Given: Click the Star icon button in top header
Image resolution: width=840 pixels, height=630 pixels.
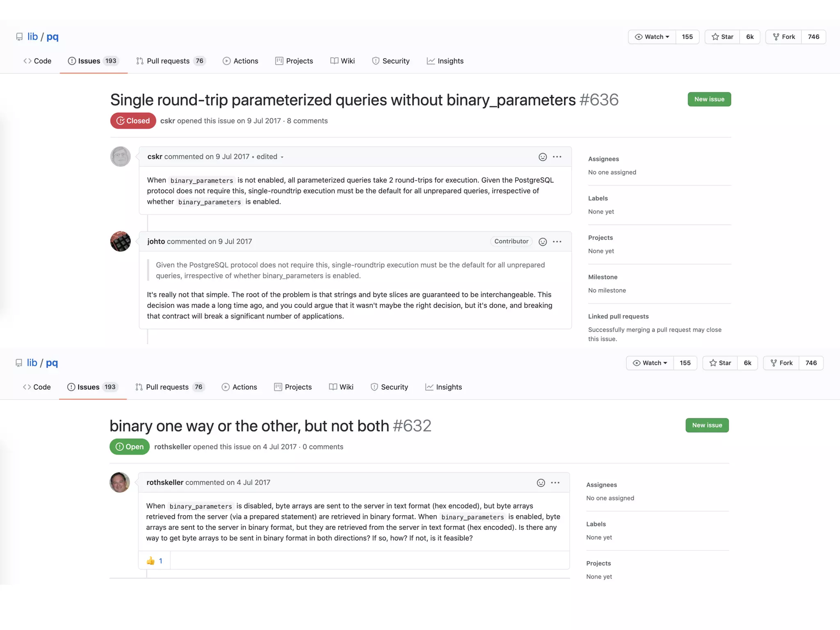Looking at the screenshot, I should click(x=722, y=37).
